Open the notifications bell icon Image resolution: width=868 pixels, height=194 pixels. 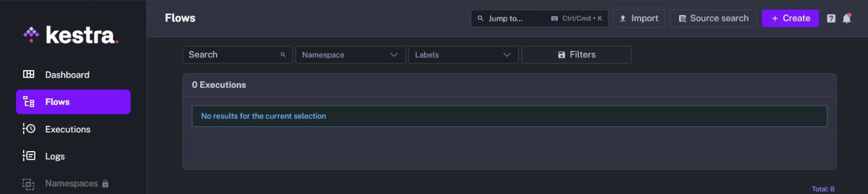pyautogui.click(x=847, y=18)
